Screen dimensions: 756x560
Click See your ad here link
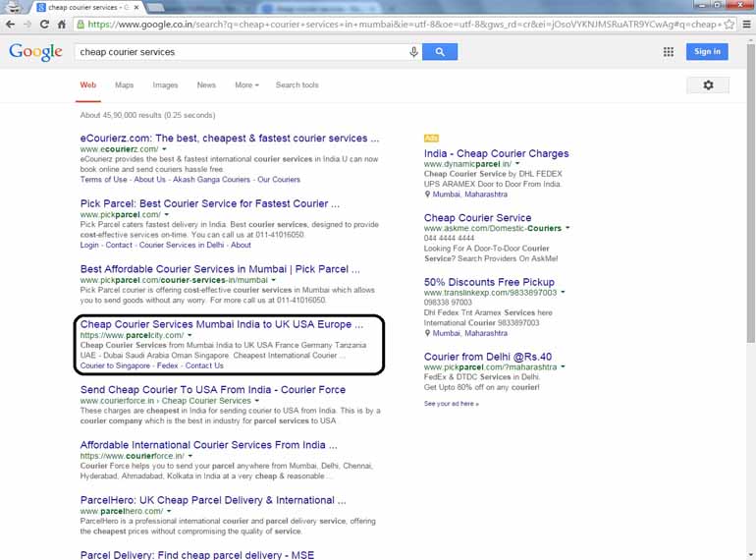pyautogui.click(x=452, y=404)
